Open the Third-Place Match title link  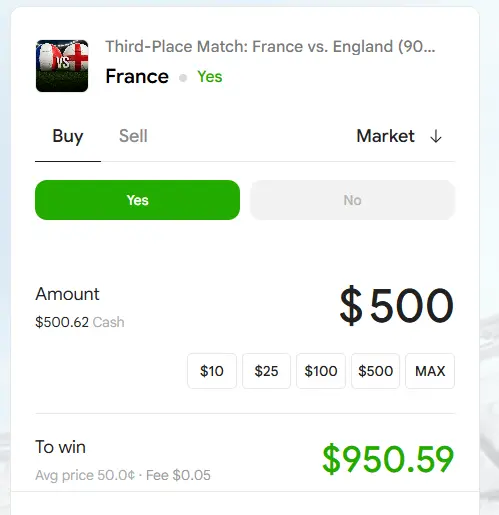[270, 46]
